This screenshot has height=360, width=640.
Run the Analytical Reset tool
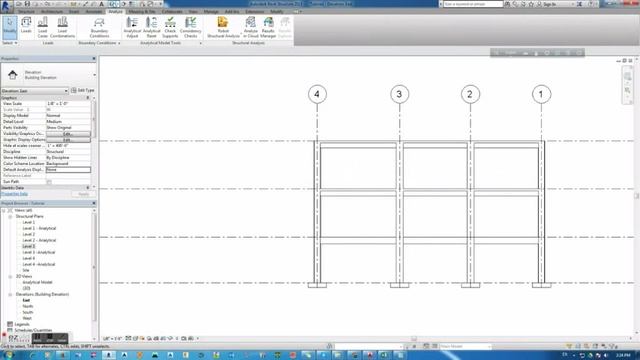coord(151,27)
